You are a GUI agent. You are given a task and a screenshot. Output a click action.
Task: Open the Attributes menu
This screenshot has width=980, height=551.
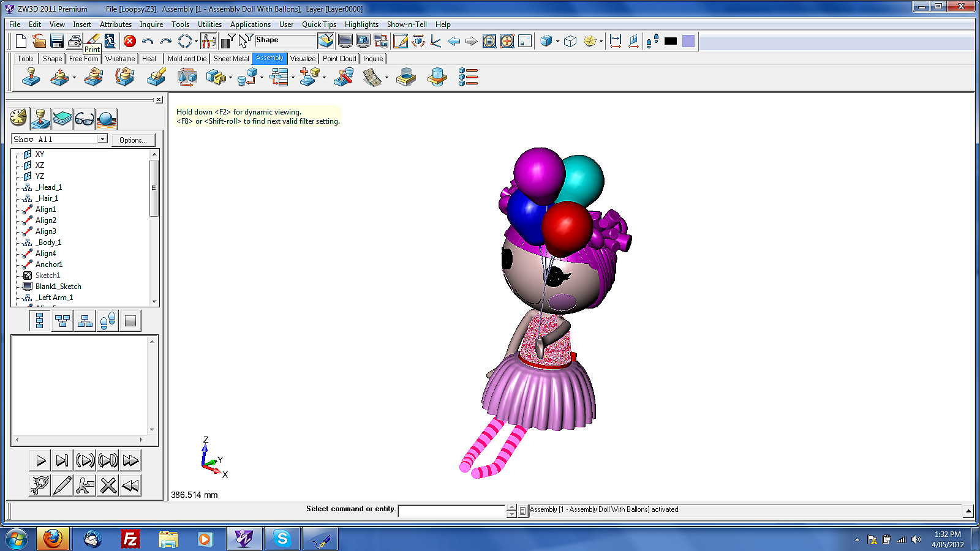click(x=116, y=24)
